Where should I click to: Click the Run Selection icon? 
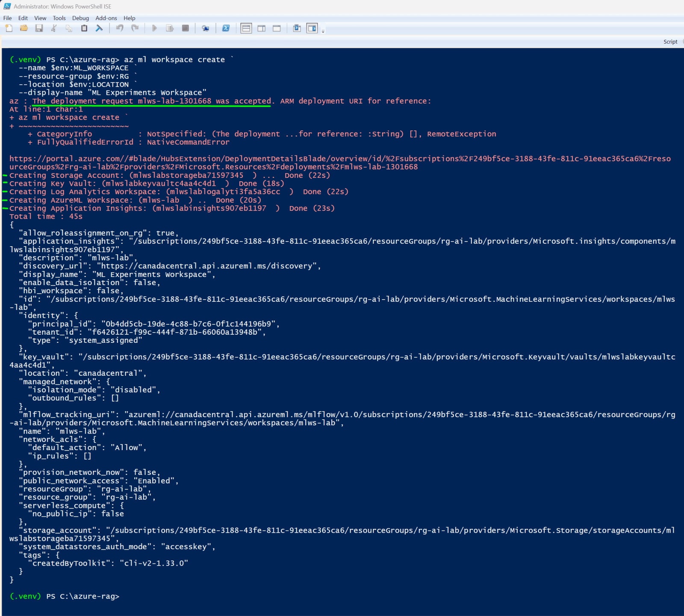coord(170,28)
